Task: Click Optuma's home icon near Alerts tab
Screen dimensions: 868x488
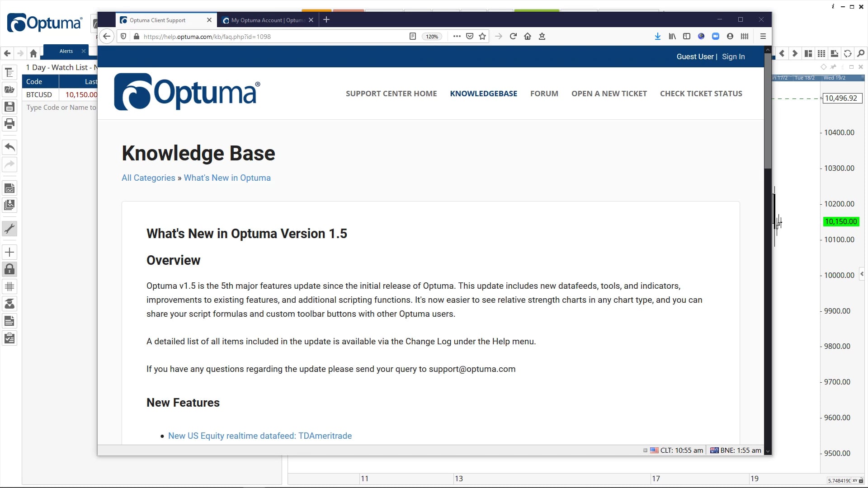Action: tap(33, 53)
